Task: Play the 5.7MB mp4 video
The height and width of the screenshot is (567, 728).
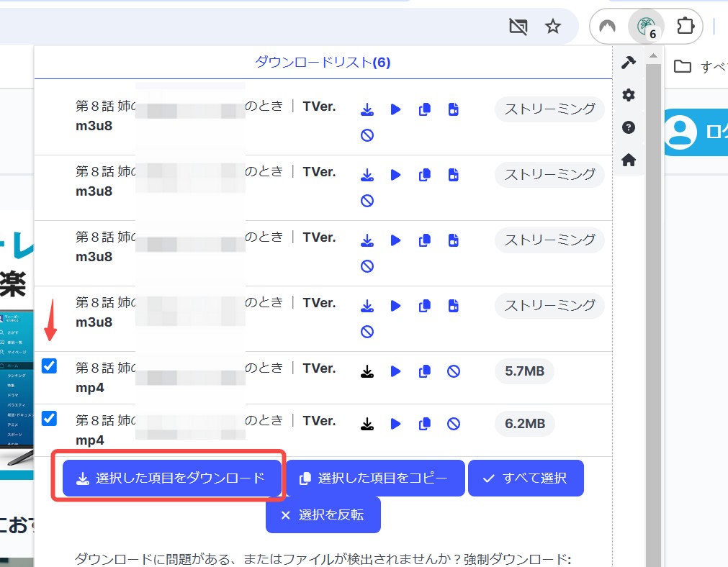Action: coord(395,371)
